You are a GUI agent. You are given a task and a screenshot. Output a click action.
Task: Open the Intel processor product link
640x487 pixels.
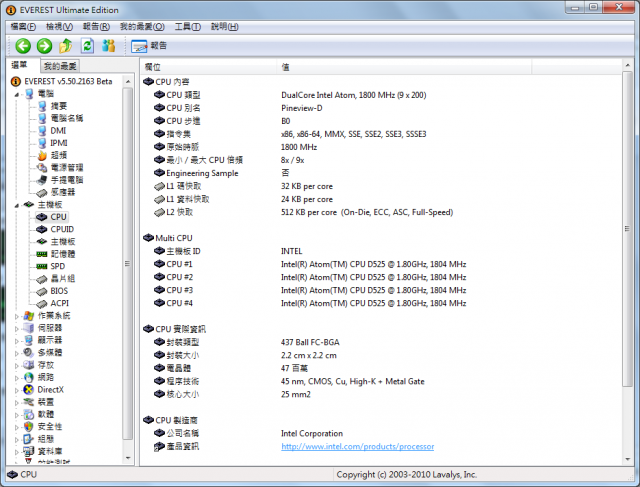[358, 446]
